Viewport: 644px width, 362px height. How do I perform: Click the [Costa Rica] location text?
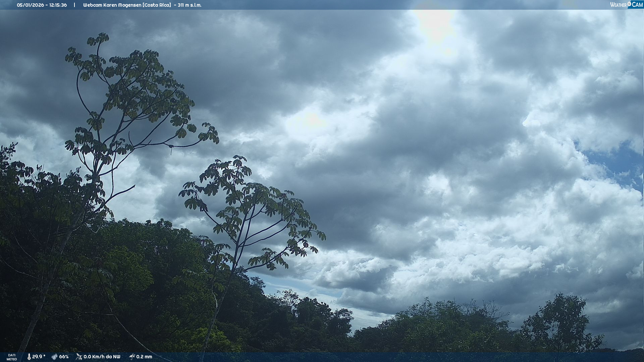[x=157, y=5]
